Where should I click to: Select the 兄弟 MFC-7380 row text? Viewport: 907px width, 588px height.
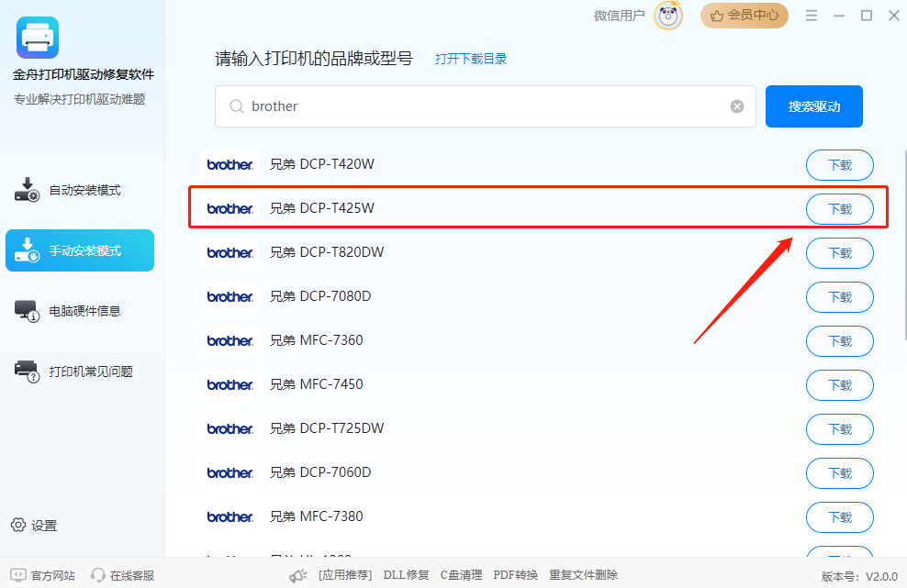click(317, 516)
